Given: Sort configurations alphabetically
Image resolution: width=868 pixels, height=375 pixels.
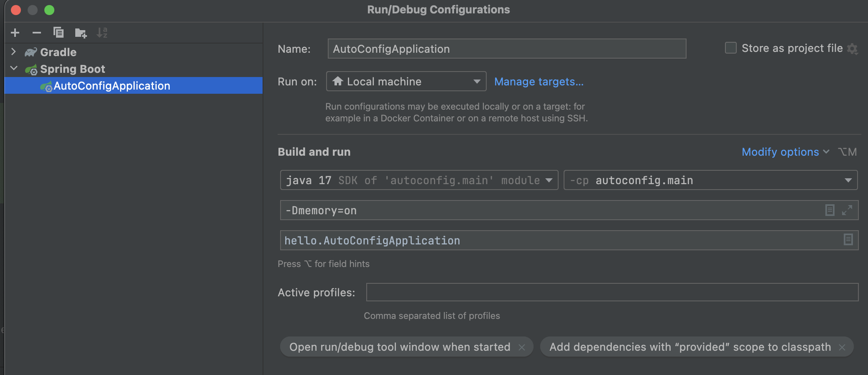Looking at the screenshot, I should coord(102,33).
